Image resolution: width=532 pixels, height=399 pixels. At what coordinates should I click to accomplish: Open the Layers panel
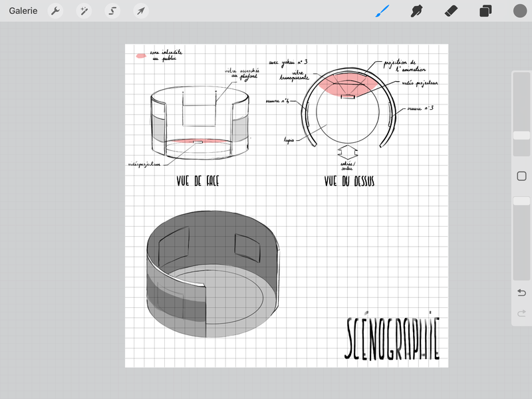pyautogui.click(x=485, y=11)
